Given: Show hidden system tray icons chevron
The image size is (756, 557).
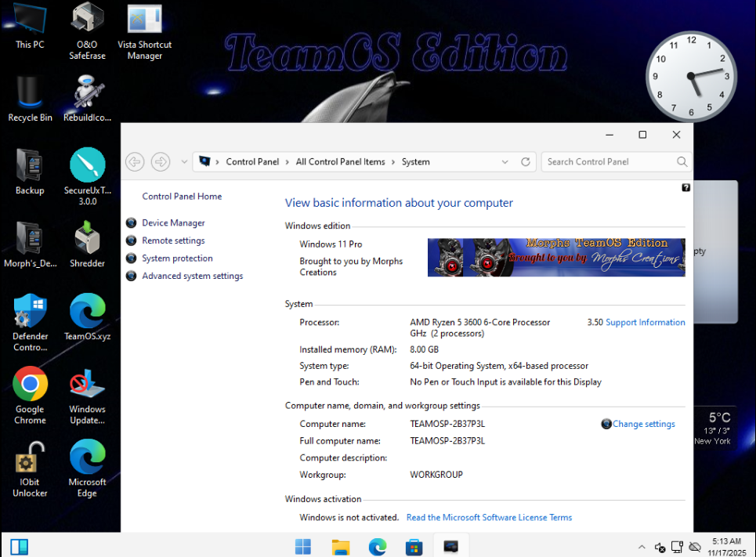Looking at the screenshot, I should tap(642, 547).
